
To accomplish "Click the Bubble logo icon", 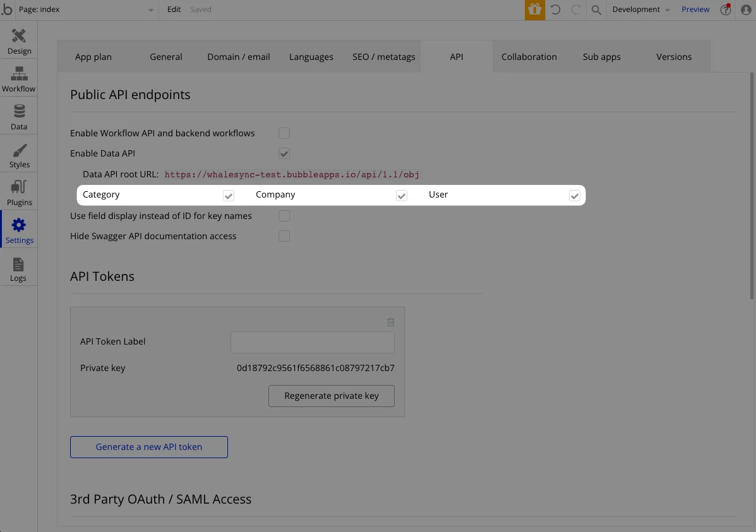I will [7, 9].
